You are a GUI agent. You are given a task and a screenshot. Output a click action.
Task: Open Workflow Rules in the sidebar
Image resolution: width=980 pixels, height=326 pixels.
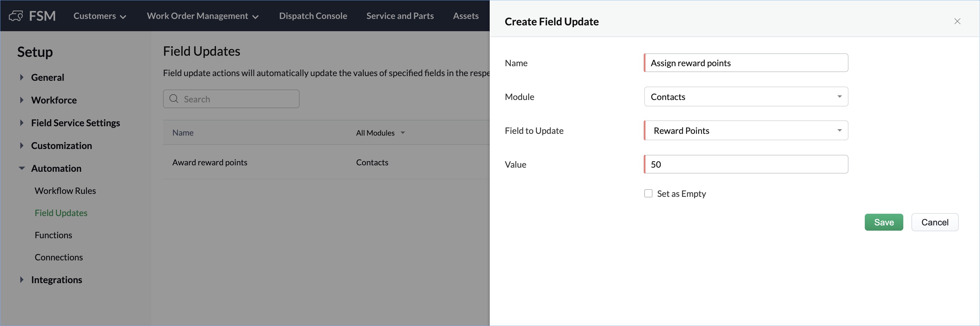65,191
